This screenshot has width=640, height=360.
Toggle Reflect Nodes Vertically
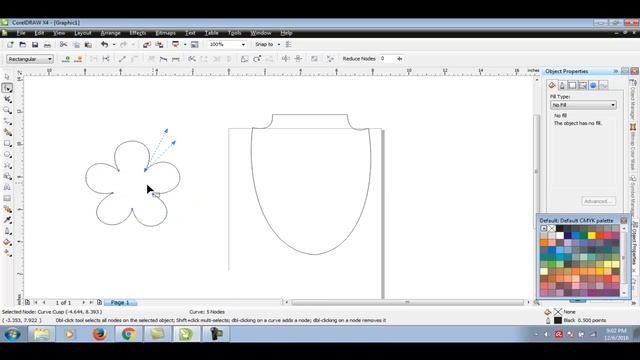(298, 59)
